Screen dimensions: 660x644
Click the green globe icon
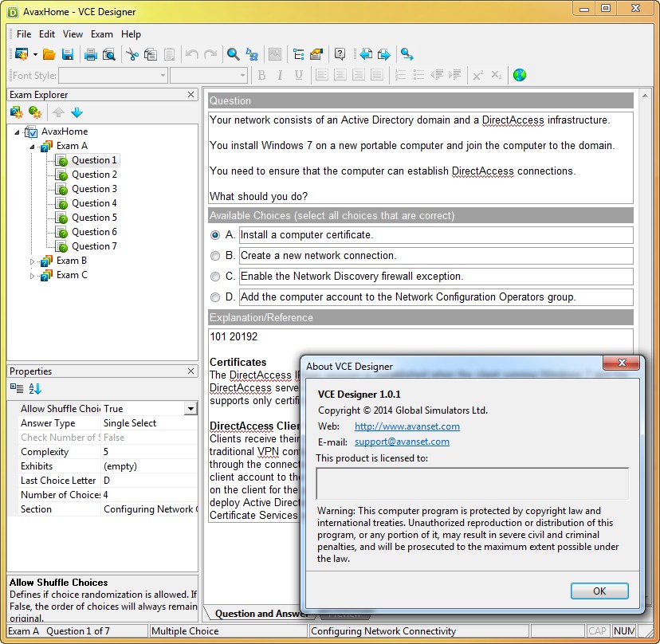520,76
